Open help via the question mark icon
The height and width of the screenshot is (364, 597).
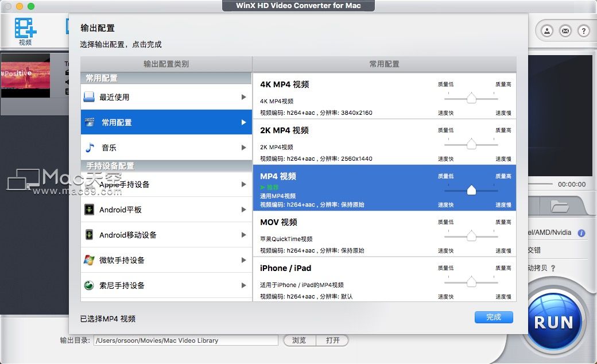click(584, 31)
